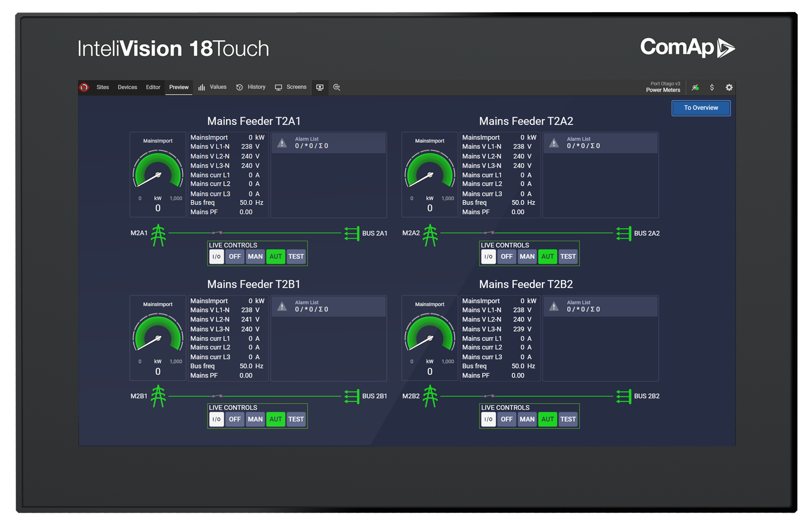Click the BUS 2B1 busbar icon

[352, 397]
